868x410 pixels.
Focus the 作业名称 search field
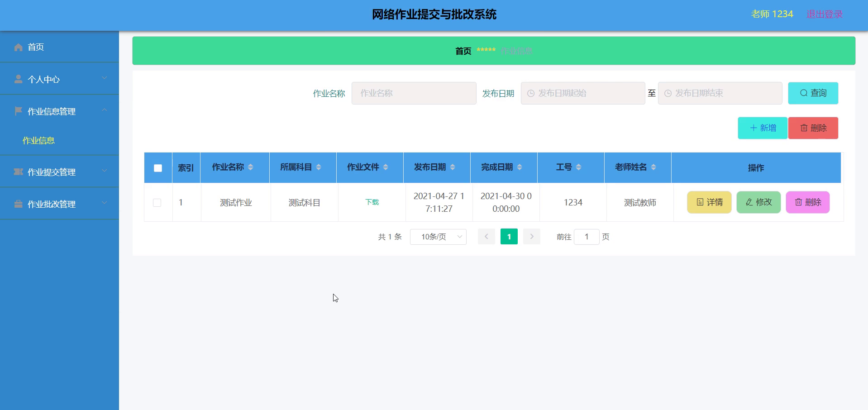click(x=414, y=93)
